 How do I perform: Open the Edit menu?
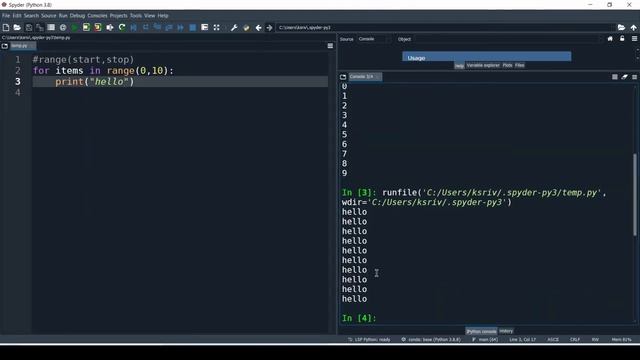pyautogui.click(x=17, y=16)
